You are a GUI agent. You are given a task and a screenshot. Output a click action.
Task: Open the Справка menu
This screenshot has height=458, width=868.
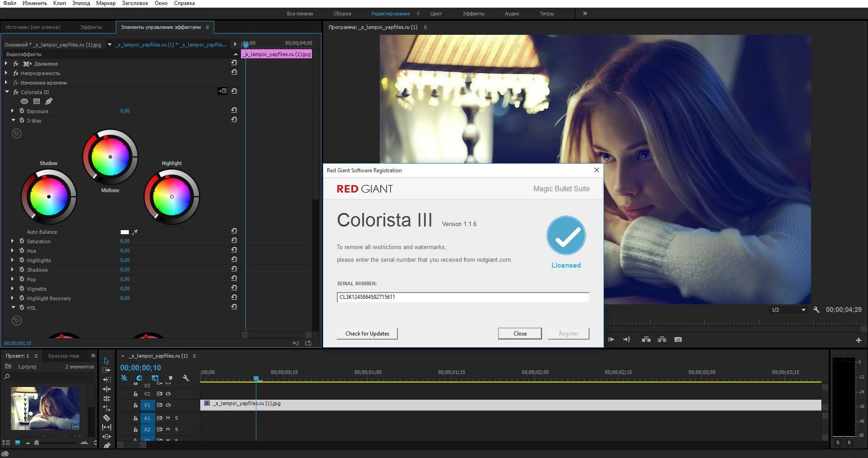(184, 3)
